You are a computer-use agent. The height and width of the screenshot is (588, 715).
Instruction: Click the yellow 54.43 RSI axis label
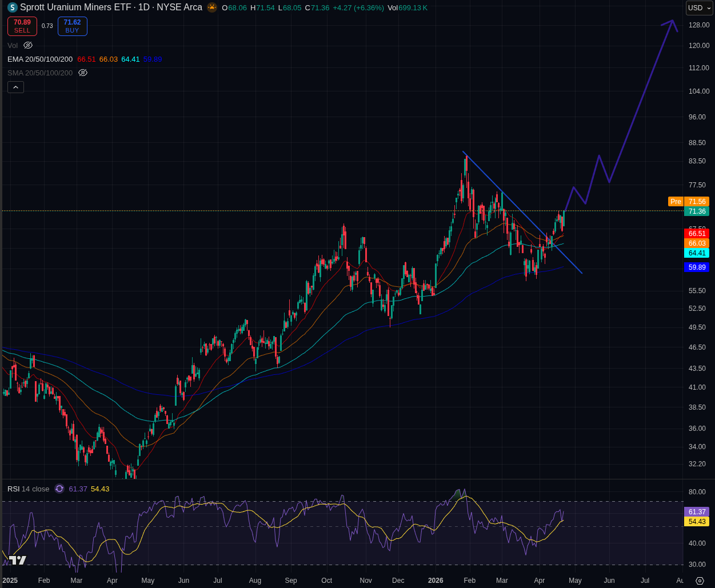[697, 522]
